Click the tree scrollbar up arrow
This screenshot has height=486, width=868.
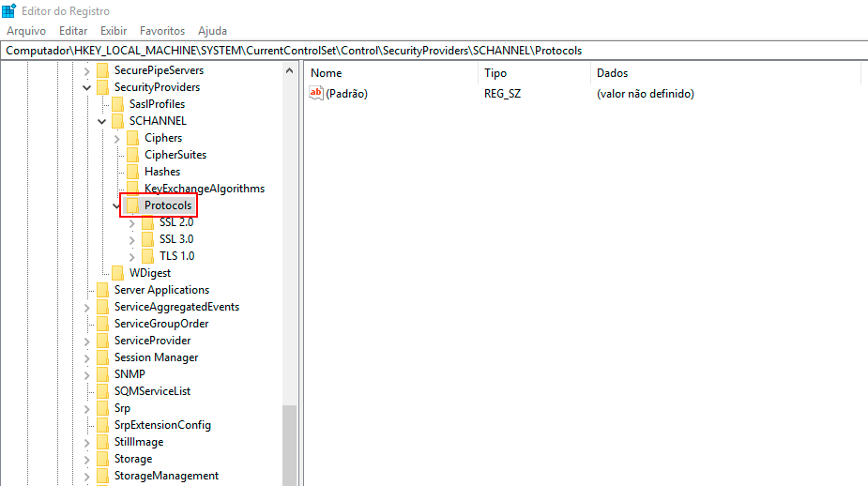tap(290, 70)
